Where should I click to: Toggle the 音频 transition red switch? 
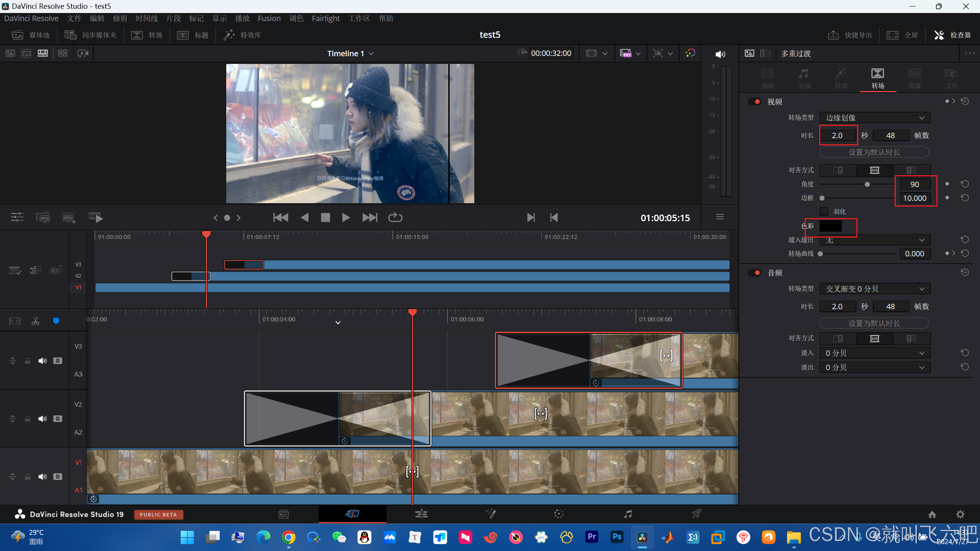coord(755,273)
